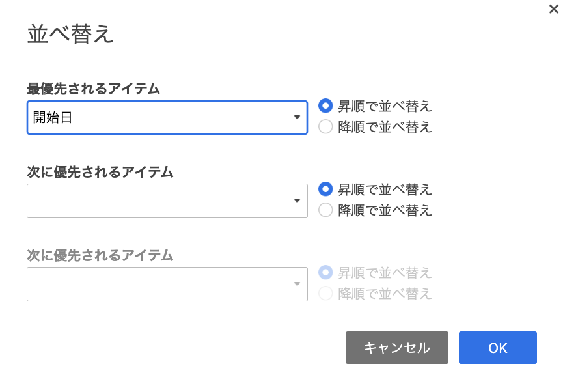Open the empty second-priority item dropdown
Viewport: 565px width, 392px height.
pyautogui.click(x=167, y=201)
